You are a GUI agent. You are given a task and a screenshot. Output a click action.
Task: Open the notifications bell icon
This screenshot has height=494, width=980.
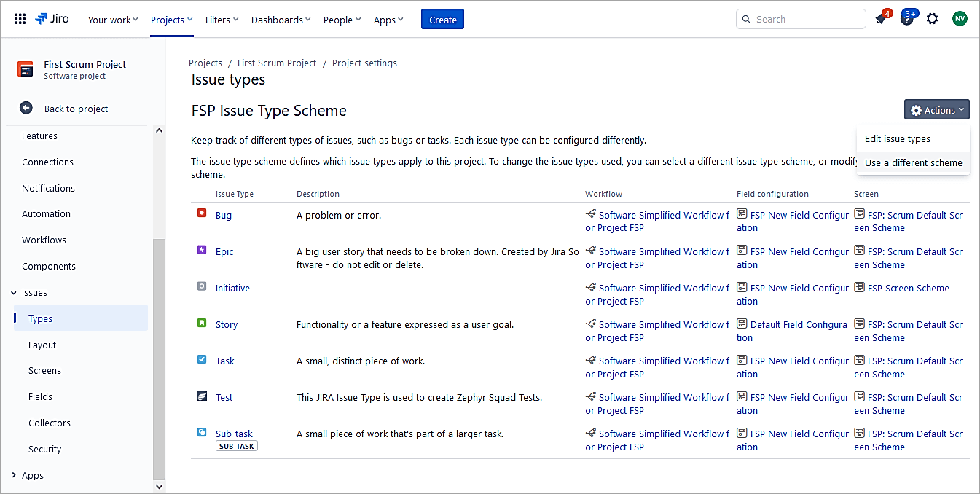[881, 19]
